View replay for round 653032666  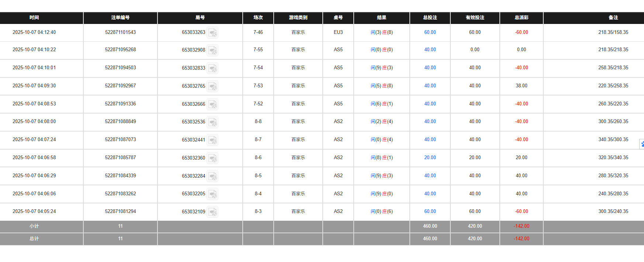212,104
